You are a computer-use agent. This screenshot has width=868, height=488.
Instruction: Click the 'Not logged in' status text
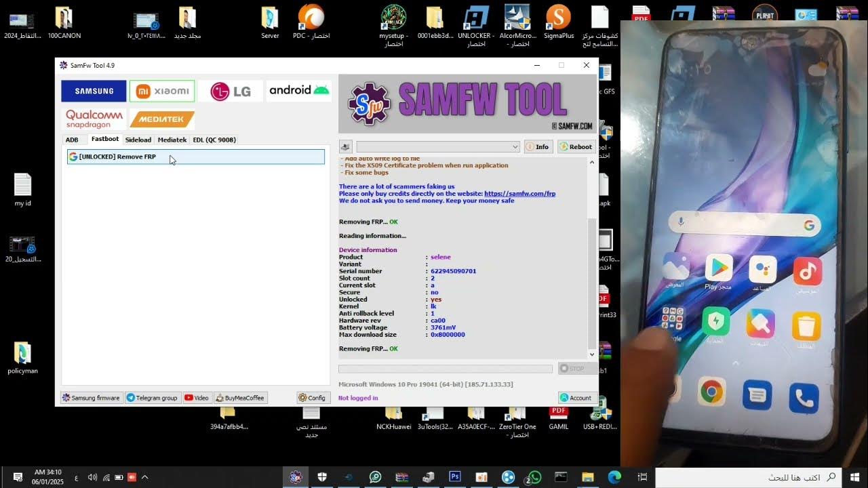[x=358, y=398]
